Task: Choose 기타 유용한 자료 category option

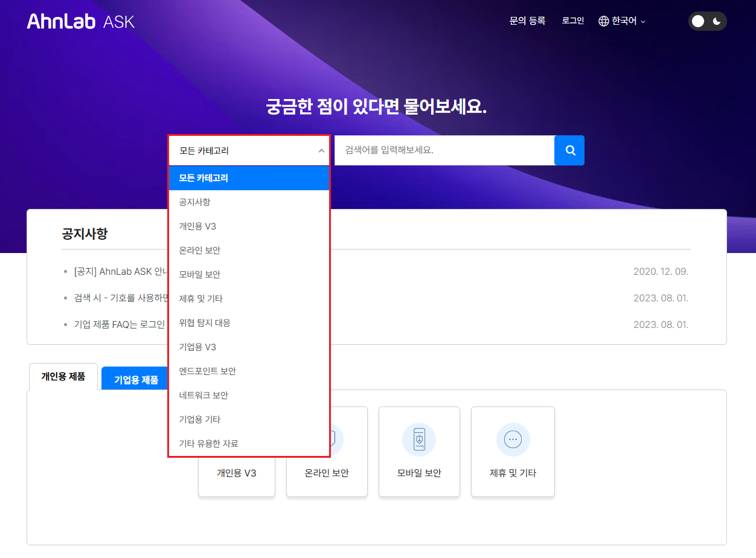Action: (249, 444)
